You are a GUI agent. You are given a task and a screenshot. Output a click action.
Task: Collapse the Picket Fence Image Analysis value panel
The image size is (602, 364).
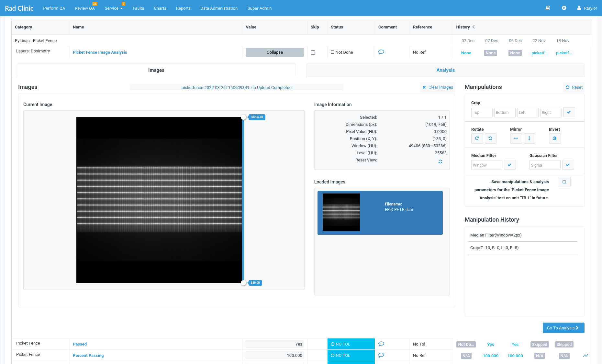pos(274,52)
